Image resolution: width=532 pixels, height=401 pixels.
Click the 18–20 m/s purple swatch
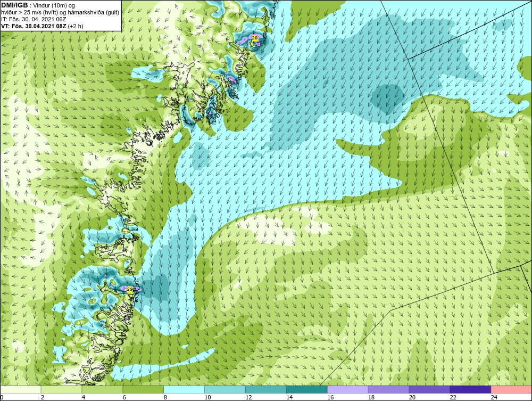point(388,389)
